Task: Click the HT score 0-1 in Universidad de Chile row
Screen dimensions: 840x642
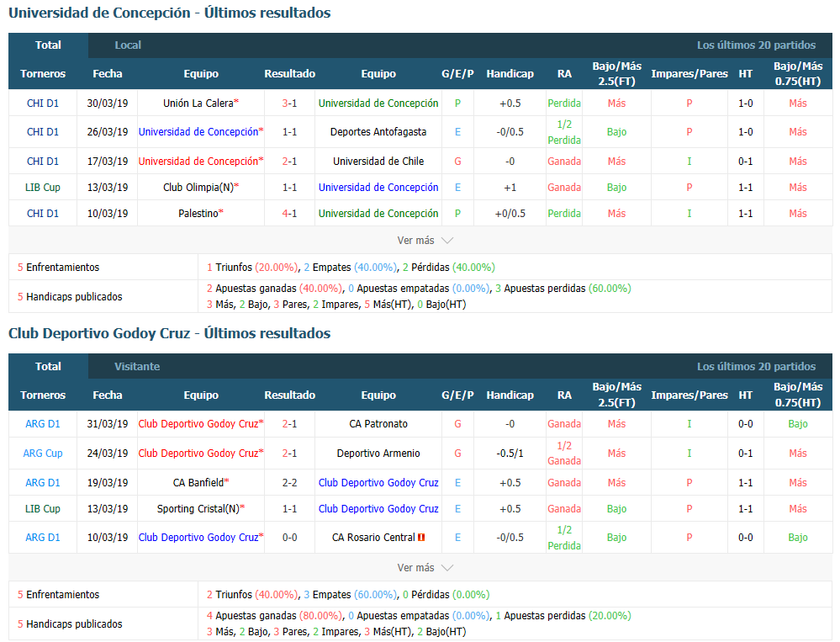Action: point(745,161)
